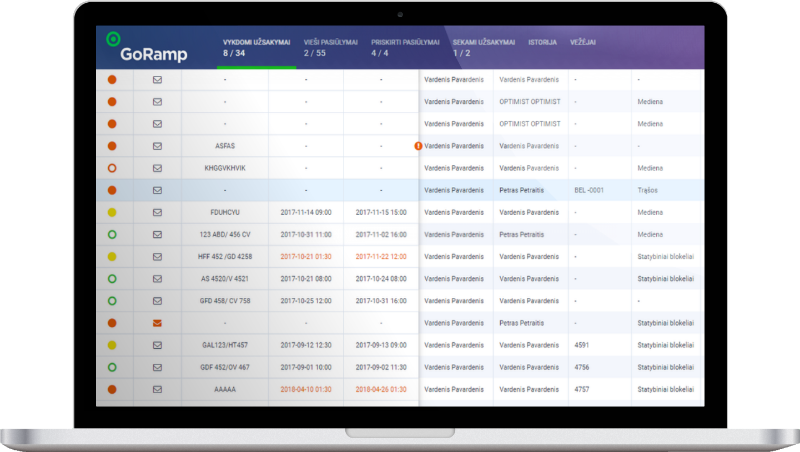Image resolution: width=800 pixels, height=452 pixels.
Task: Click the orange alert icon in the ASFAS row
Action: point(418,146)
